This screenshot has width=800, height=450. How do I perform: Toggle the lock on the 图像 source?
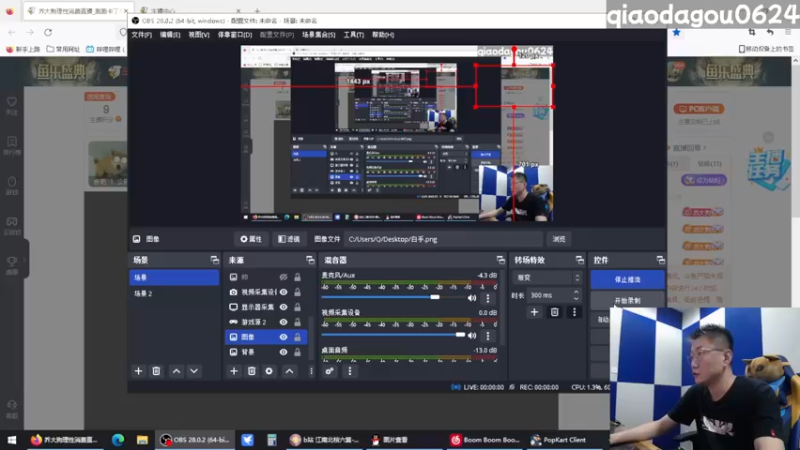297,337
